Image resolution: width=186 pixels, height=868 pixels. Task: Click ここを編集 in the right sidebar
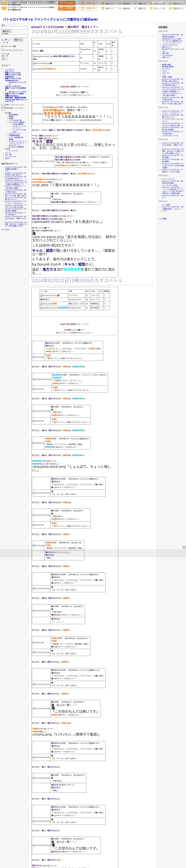pos(162,219)
